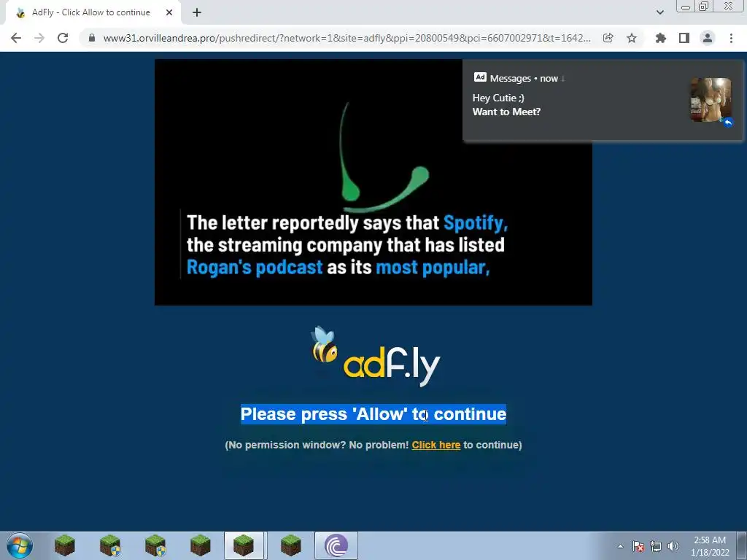The image size is (747, 560).
Task: Click the forward navigation arrow
Action: click(39, 38)
